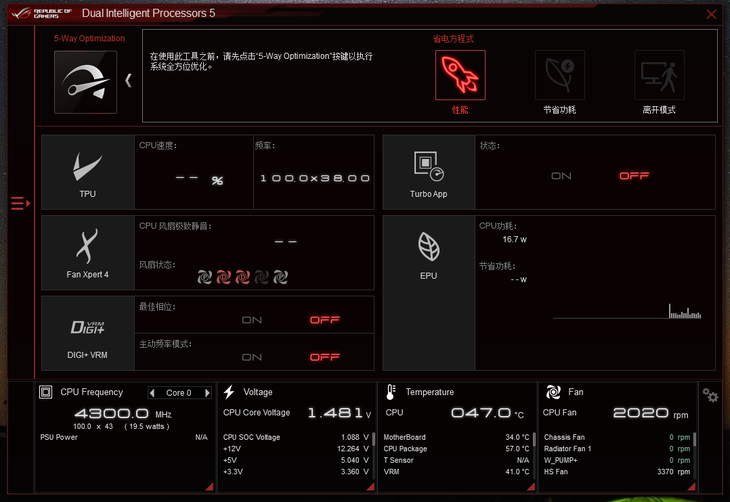The width and height of the screenshot is (730, 502).
Task: Switch active frequency mode OFF
Action: (325, 357)
